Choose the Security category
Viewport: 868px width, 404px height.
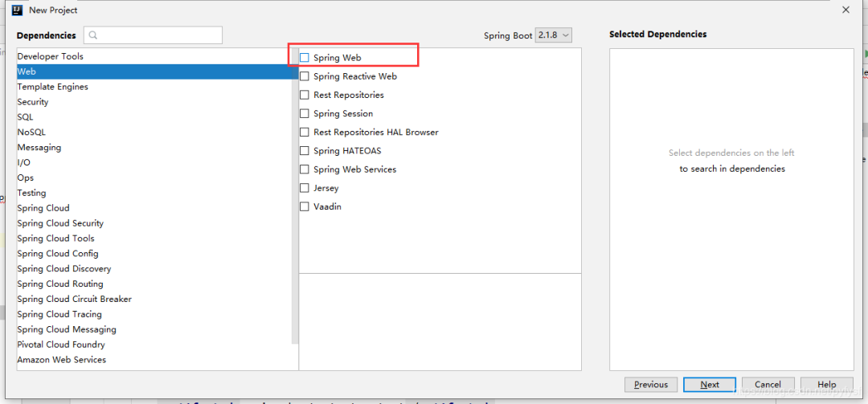pyautogui.click(x=158, y=102)
